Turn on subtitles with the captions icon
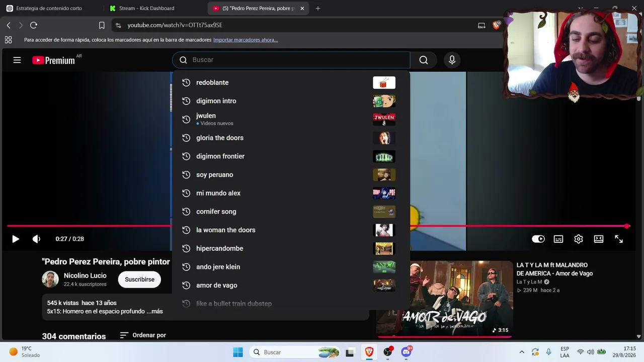The height and width of the screenshot is (362, 644). [x=558, y=239]
